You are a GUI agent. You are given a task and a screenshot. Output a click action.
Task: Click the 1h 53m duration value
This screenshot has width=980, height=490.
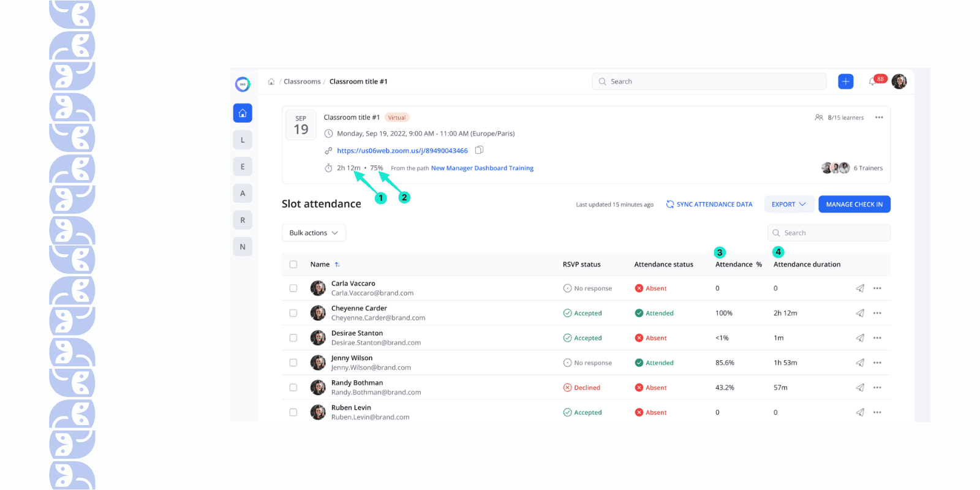coord(785,363)
